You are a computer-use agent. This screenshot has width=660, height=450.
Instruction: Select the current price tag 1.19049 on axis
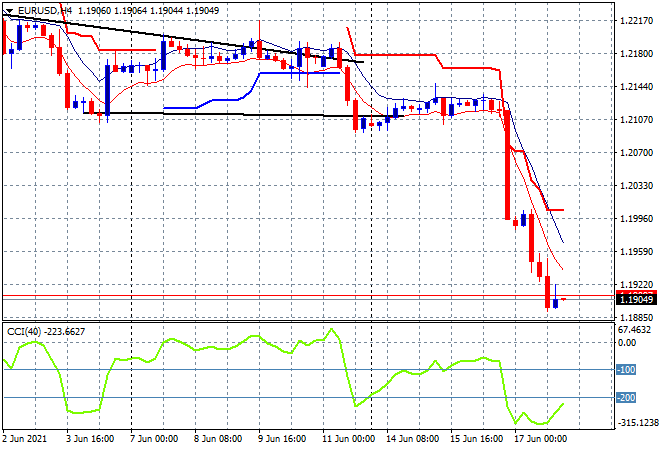coord(636,299)
